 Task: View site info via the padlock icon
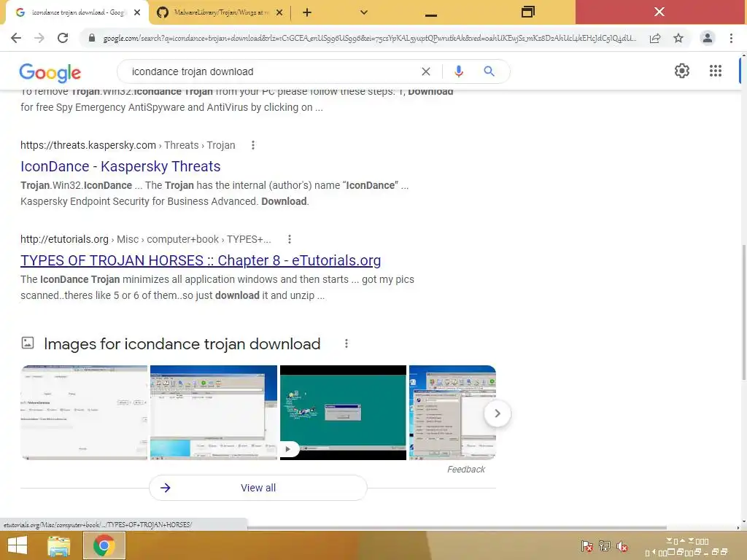coord(92,38)
